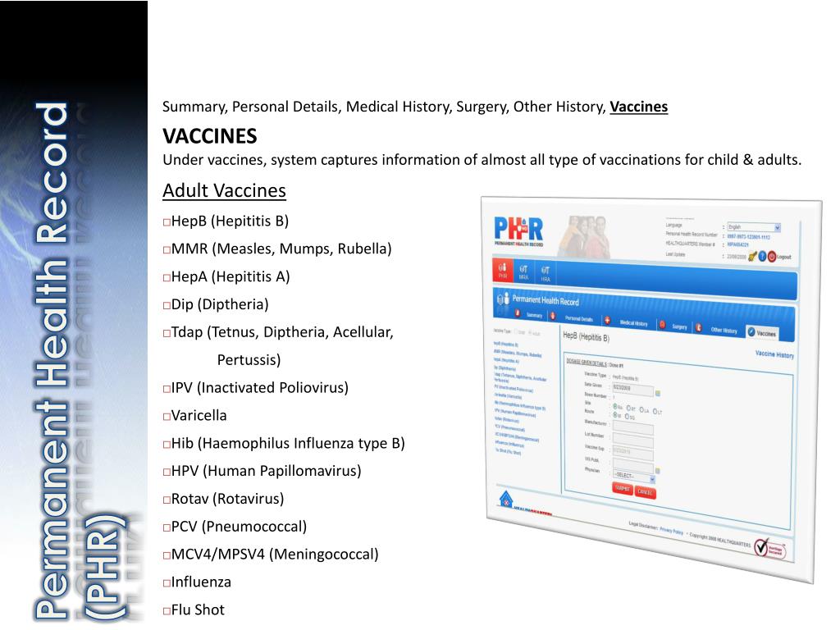Click the Vaccine Exp date field
Image resolution: width=840 pixels, height=630 pixels.
tap(633, 454)
